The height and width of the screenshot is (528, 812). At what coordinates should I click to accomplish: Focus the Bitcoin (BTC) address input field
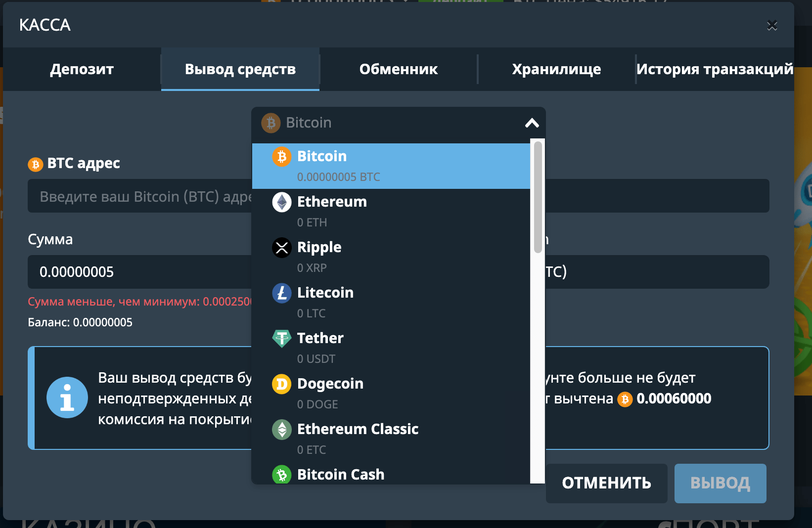pos(140,196)
